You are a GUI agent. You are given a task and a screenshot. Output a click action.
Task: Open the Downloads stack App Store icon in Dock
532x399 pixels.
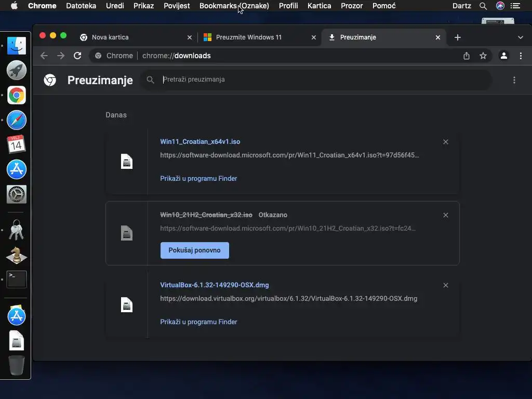tap(16, 315)
